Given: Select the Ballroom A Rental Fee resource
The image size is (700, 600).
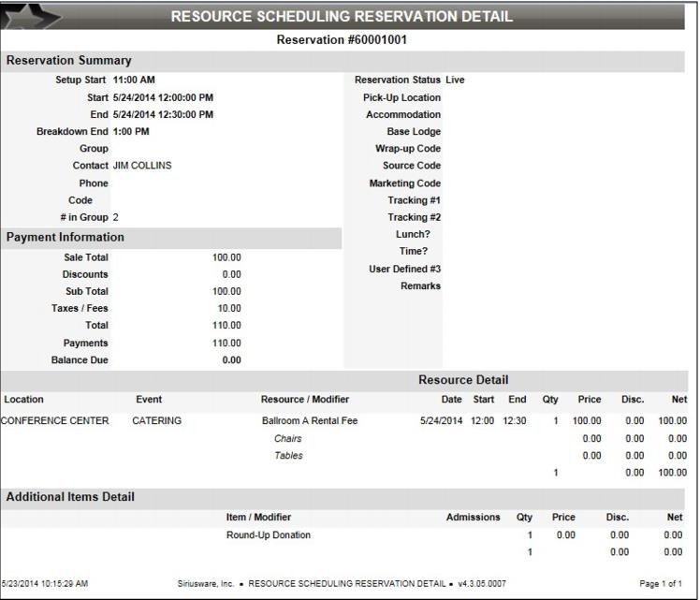Looking at the screenshot, I should (x=310, y=421).
